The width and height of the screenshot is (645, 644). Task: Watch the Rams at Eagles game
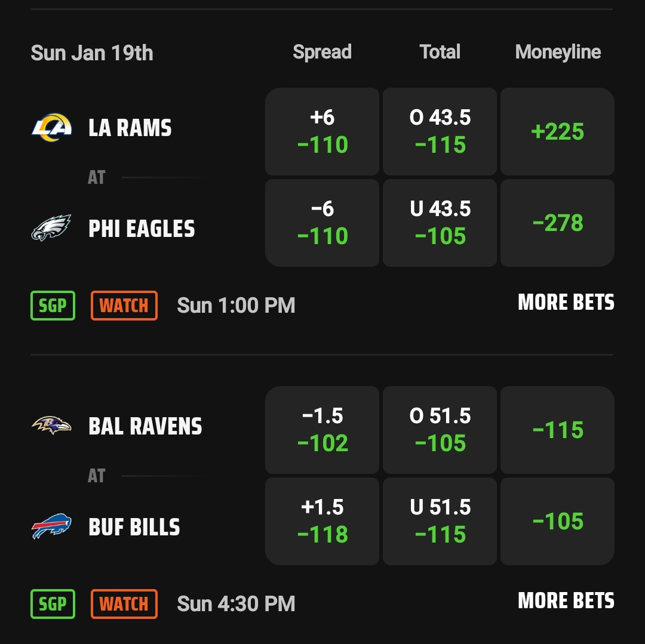click(124, 306)
